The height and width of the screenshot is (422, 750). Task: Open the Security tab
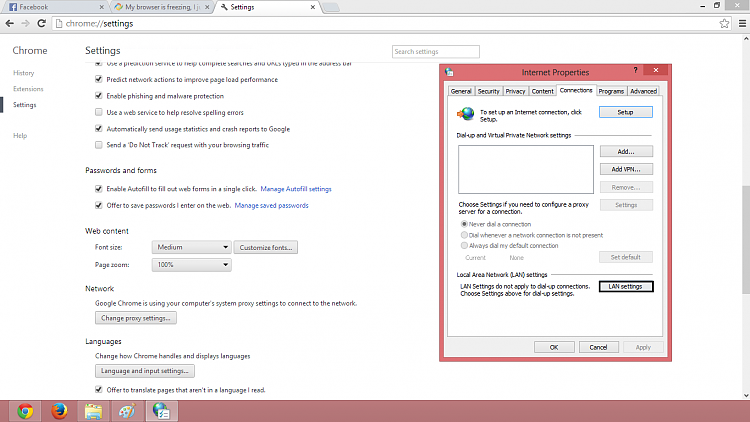pyautogui.click(x=488, y=91)
